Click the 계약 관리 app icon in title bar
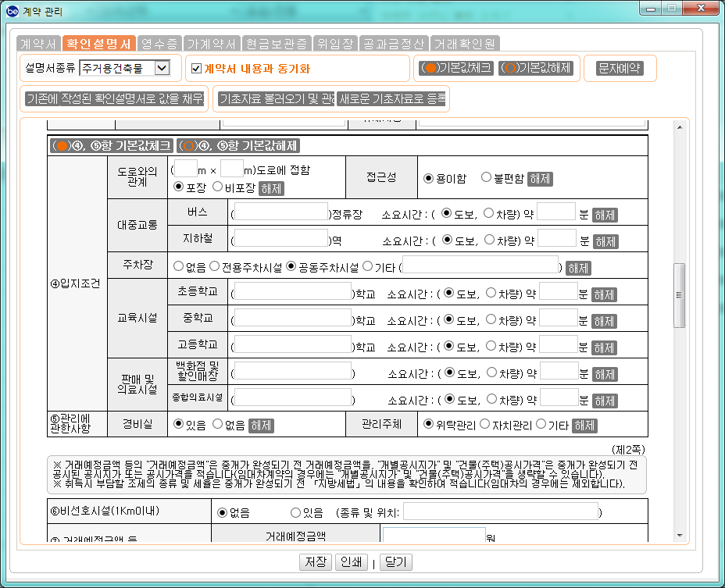Image resolution: width=725 pixels, height=588 pixels. (12, 12)
